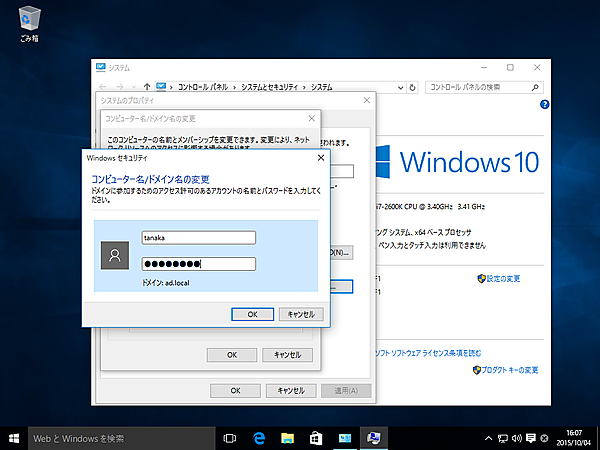Image resolution: width=600 pixels, height=450 pixels.
Task: Click the 設定の変更 link
Action: 502,278
